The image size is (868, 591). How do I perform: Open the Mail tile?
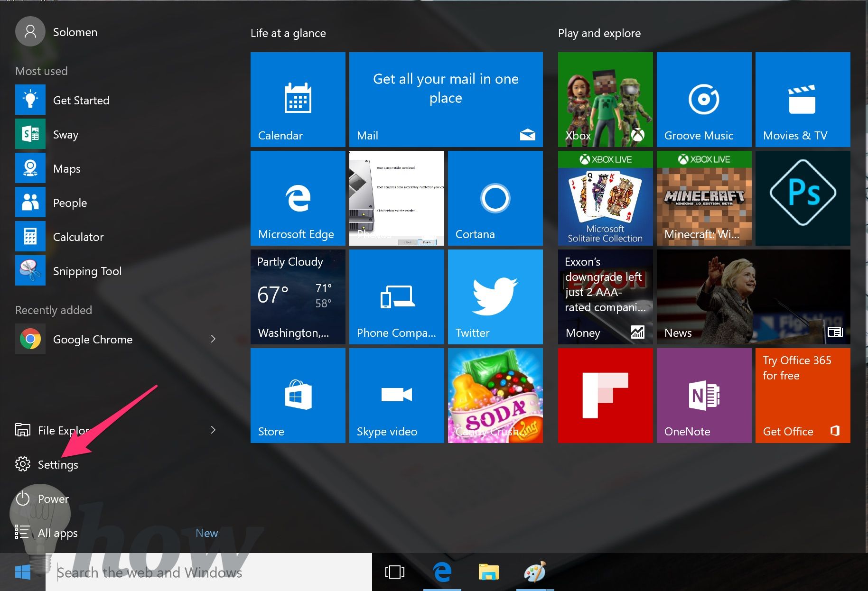(x=446, y=99)
